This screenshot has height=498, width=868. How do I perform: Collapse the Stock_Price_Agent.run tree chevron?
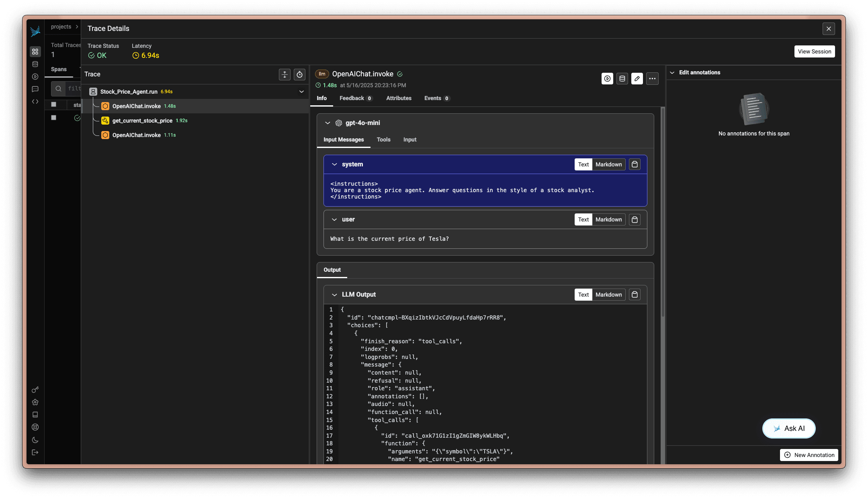301,92
